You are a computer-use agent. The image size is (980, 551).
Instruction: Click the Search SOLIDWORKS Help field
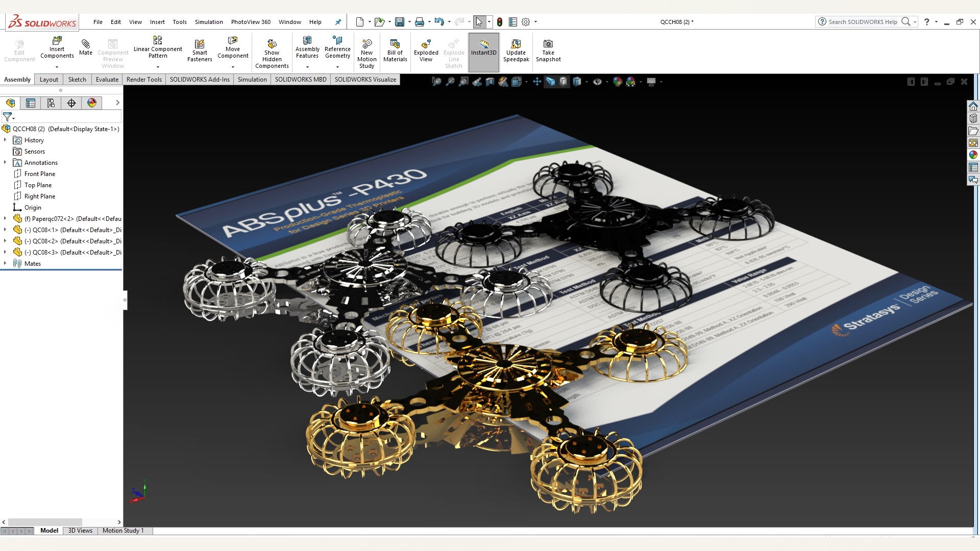click(863, 22)
